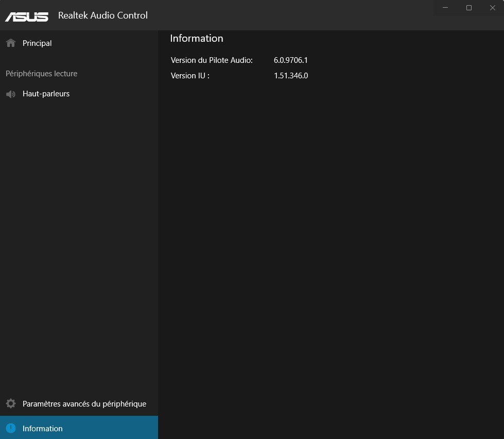Select Haut-parleurs playback device

(x=46, y=94)
